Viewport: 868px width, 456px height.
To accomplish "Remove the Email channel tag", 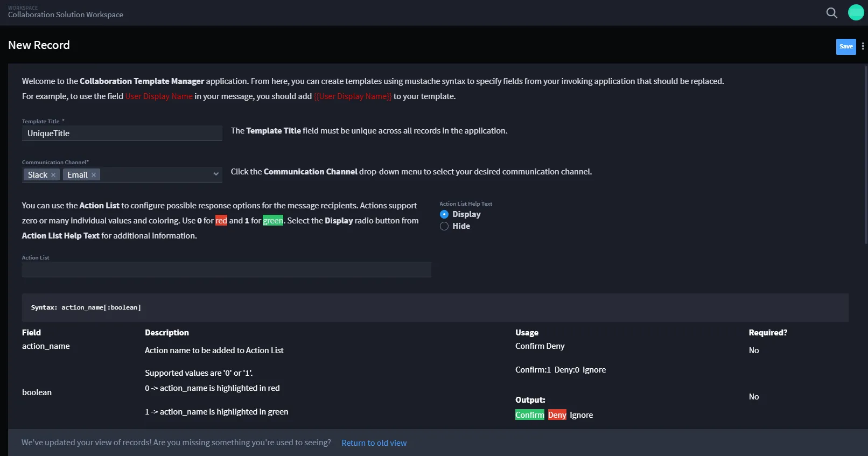I will pos(94,175).
